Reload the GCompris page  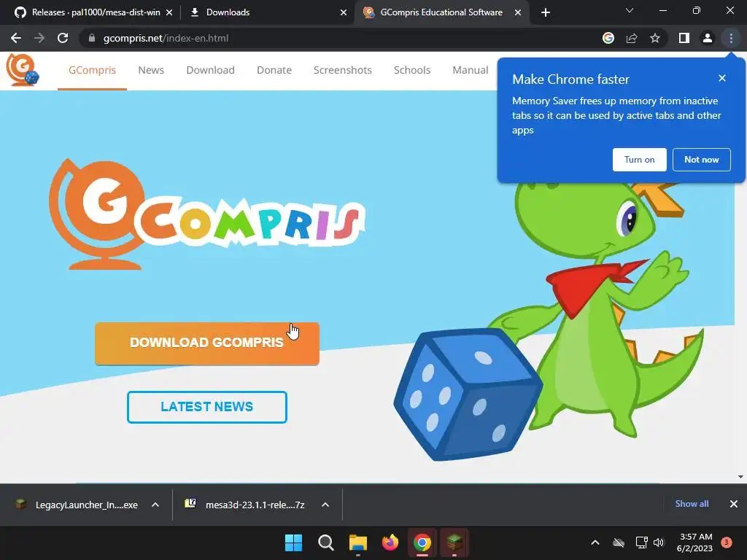(x=63, y=38)
